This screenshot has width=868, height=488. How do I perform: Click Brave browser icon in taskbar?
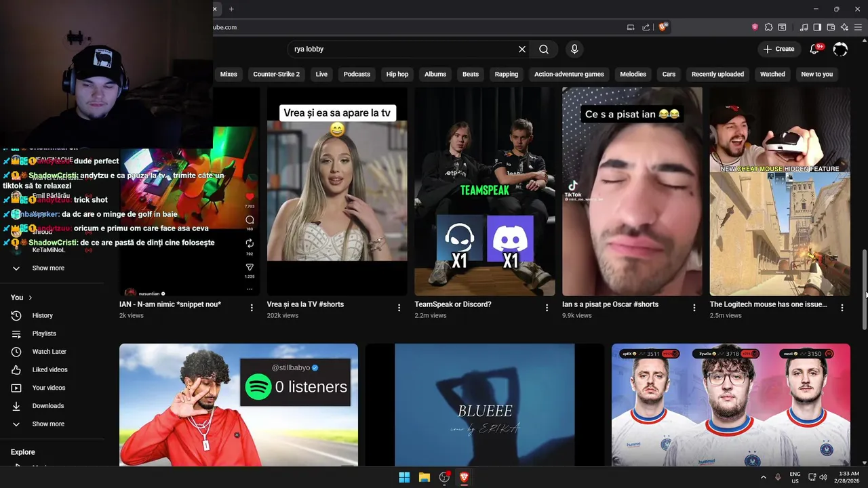click(x=465, y=477)
